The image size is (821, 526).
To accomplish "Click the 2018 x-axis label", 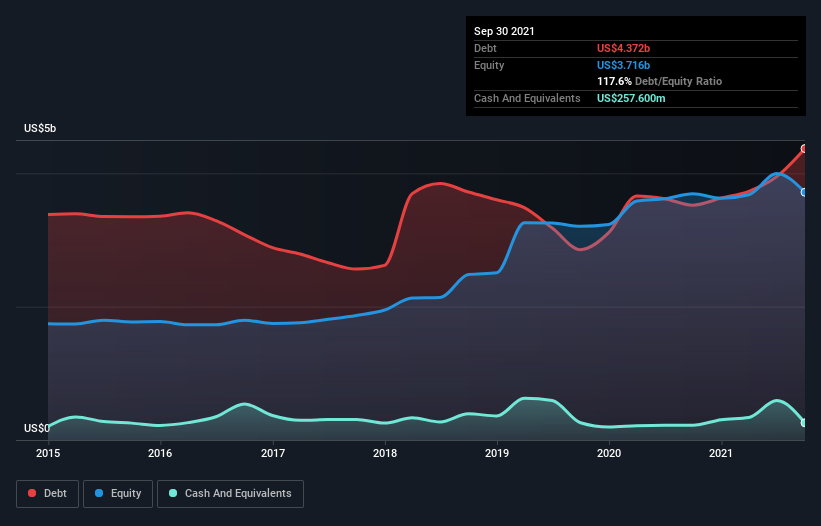I will tap(385, 453).
